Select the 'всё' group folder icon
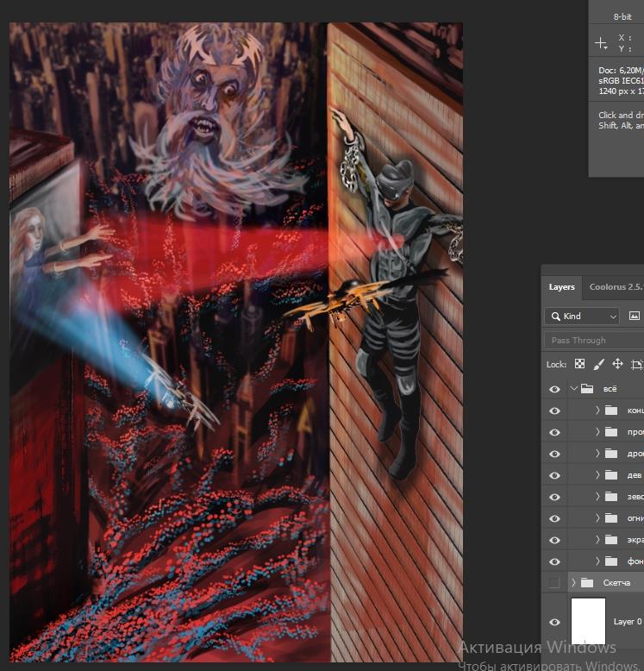Screen dimensions: 644x671 pyautogui.click(x=587, y=389)
